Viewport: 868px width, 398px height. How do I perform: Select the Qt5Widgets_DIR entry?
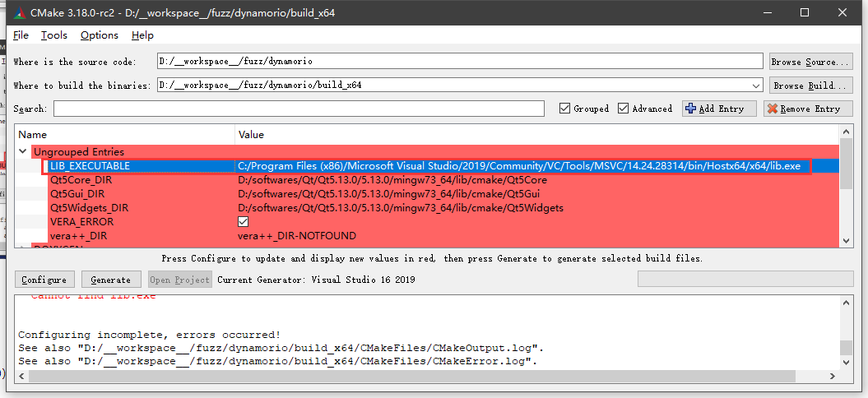coord(89,208)
